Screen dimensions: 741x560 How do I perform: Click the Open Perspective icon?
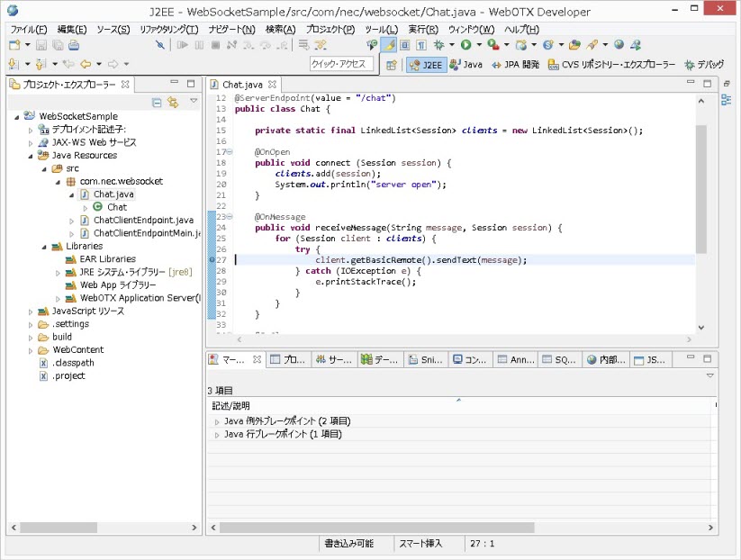click(x=392, y=65)
